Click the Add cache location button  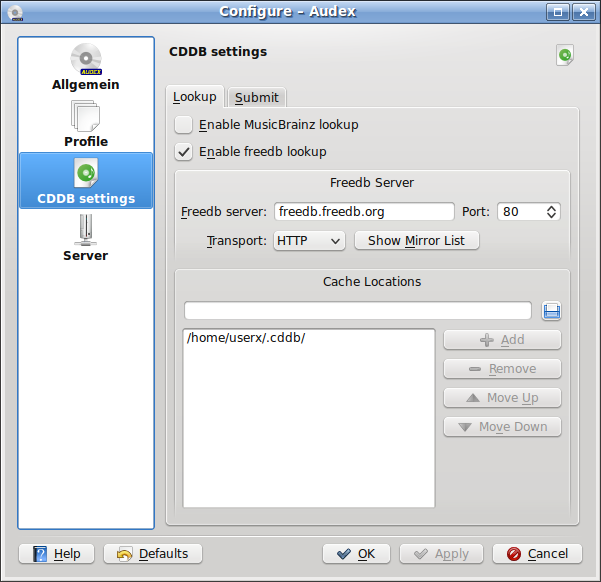pos(502,340)
